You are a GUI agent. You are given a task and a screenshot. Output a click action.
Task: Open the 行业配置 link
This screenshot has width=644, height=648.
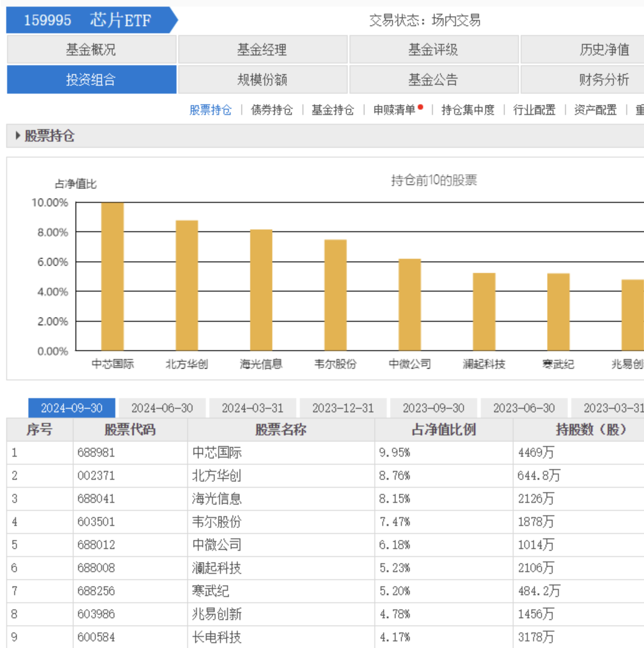pos(534,110)
